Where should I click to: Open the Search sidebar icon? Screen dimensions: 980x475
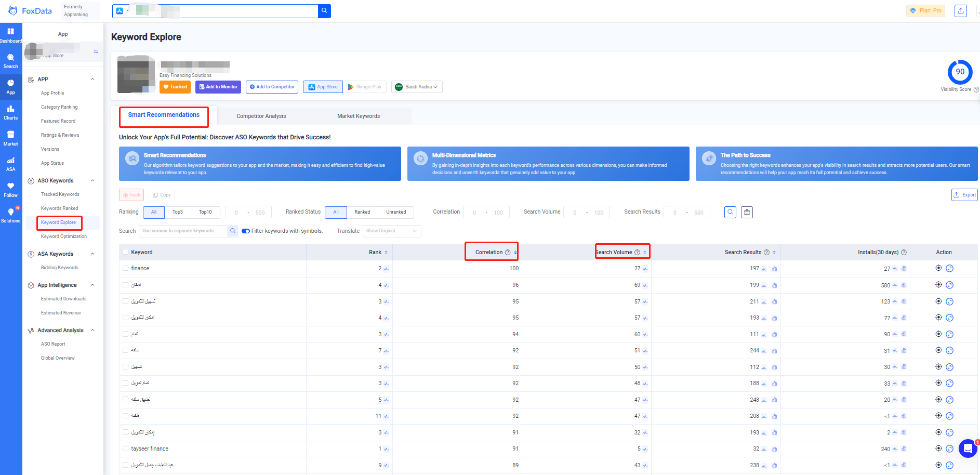pyautogui.click(x=11, y=61)
